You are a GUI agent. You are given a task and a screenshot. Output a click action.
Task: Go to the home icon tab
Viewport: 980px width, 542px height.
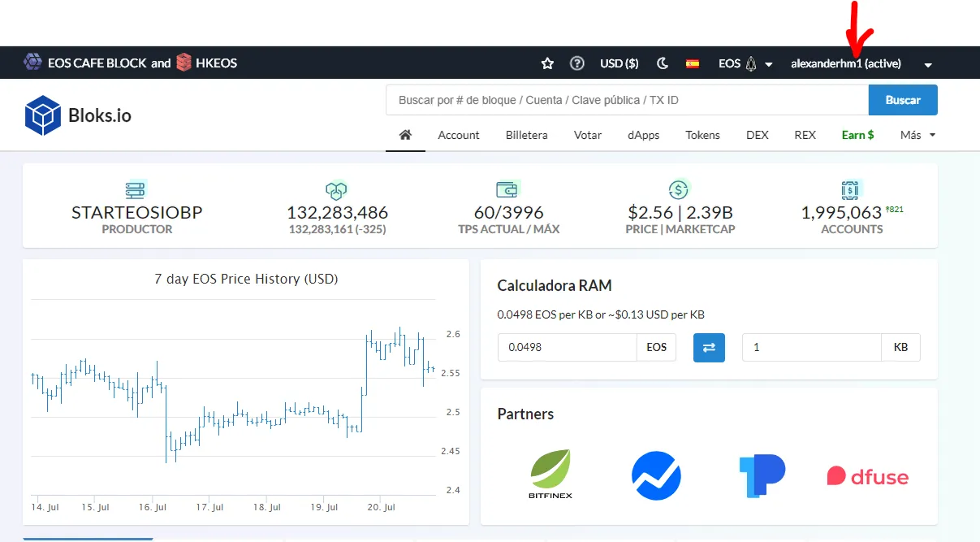[405, 135]
